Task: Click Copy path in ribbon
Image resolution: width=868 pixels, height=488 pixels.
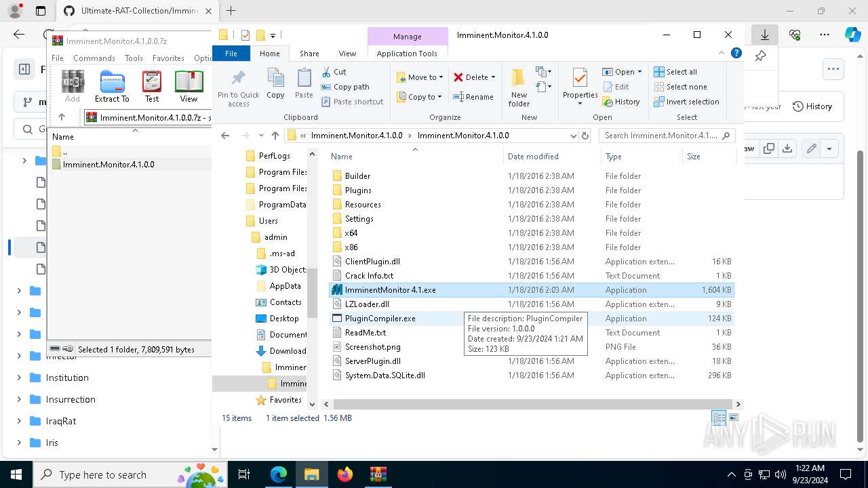Action: (345, 87)
